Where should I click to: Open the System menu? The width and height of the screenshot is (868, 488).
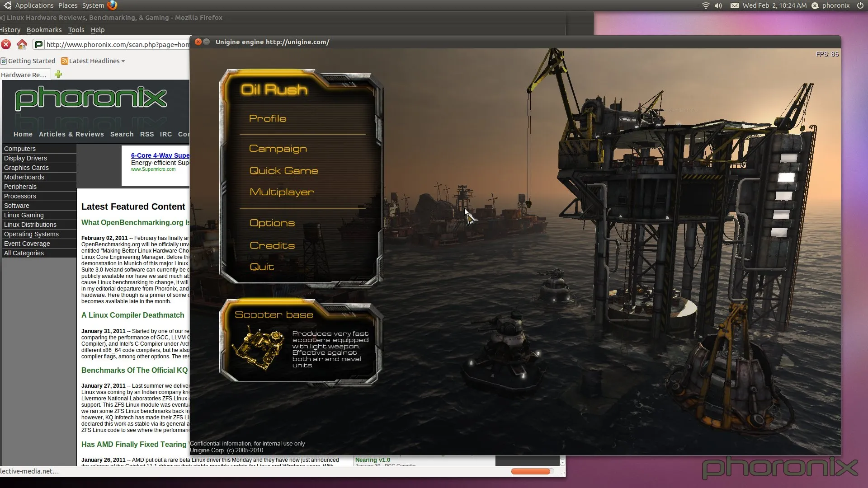(x=93, y=5)
